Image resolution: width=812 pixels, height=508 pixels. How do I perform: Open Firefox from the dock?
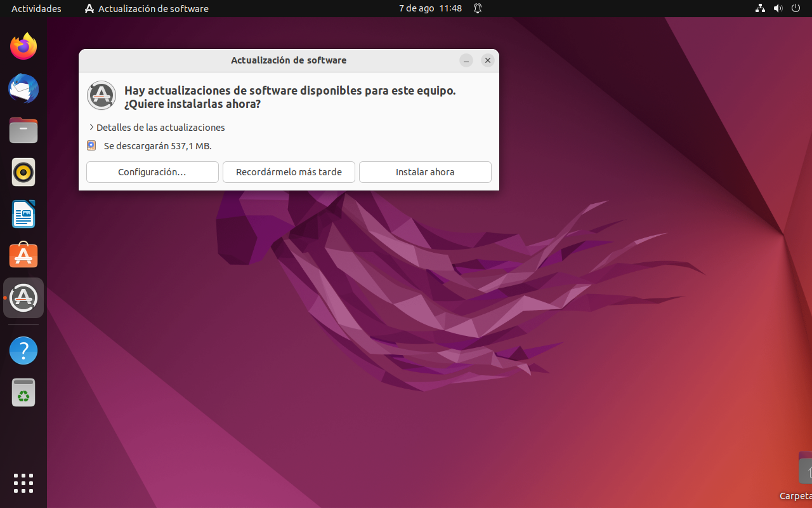point(23,46)
